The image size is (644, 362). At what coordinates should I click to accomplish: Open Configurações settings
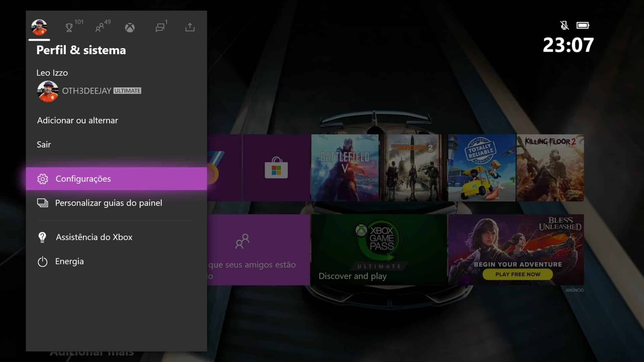[116, 178]
